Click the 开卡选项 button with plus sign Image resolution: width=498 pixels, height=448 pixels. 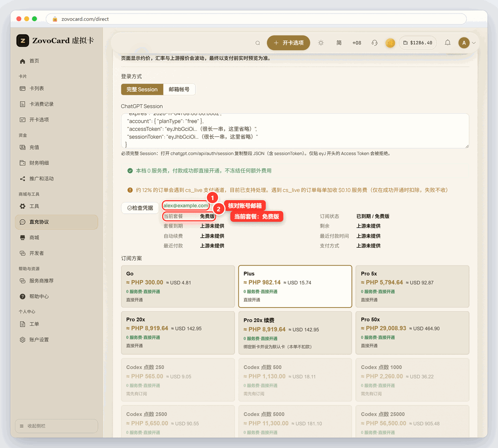point(288,43)
